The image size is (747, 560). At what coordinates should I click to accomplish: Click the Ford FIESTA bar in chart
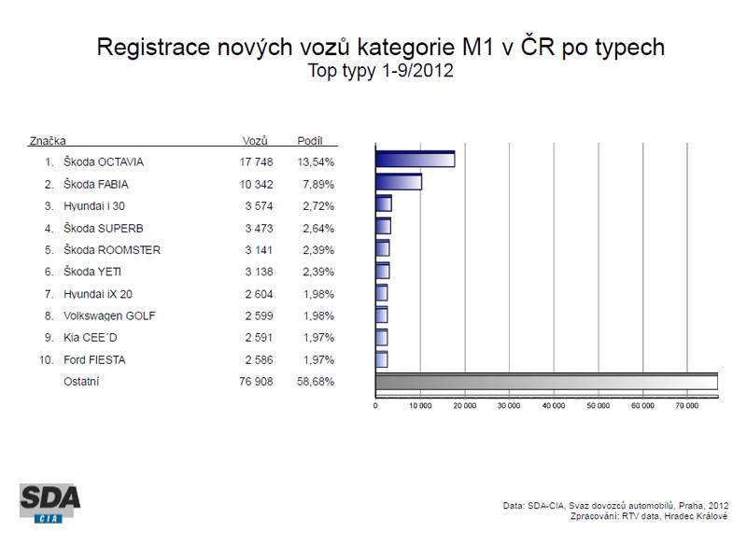382,359
